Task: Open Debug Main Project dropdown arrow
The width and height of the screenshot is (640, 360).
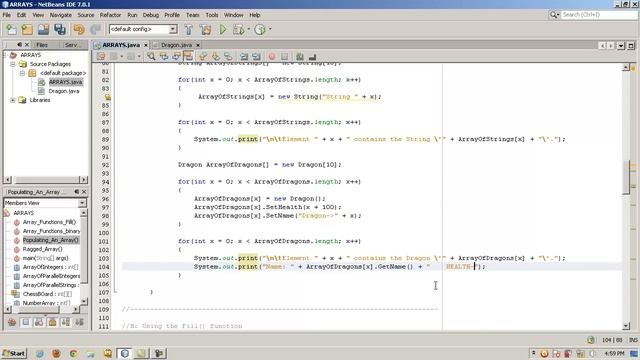Action: click(x=248, y=29)
